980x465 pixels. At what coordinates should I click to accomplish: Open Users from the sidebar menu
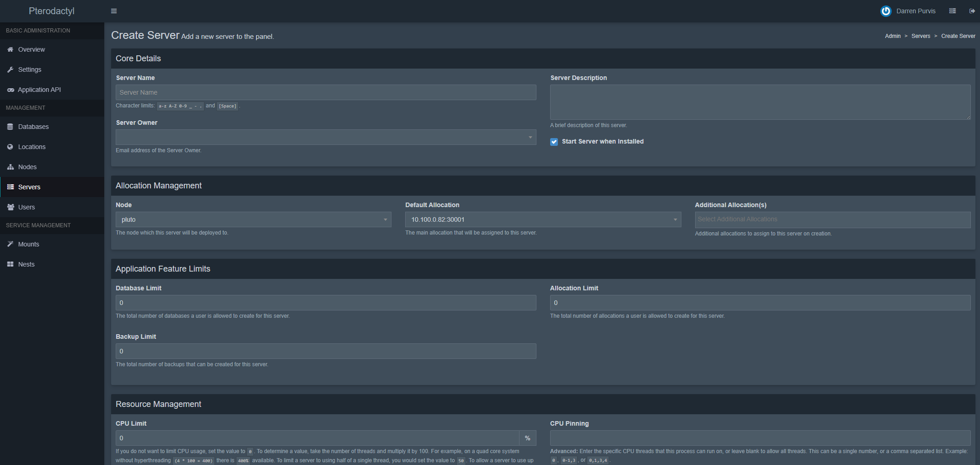(27, 207)
